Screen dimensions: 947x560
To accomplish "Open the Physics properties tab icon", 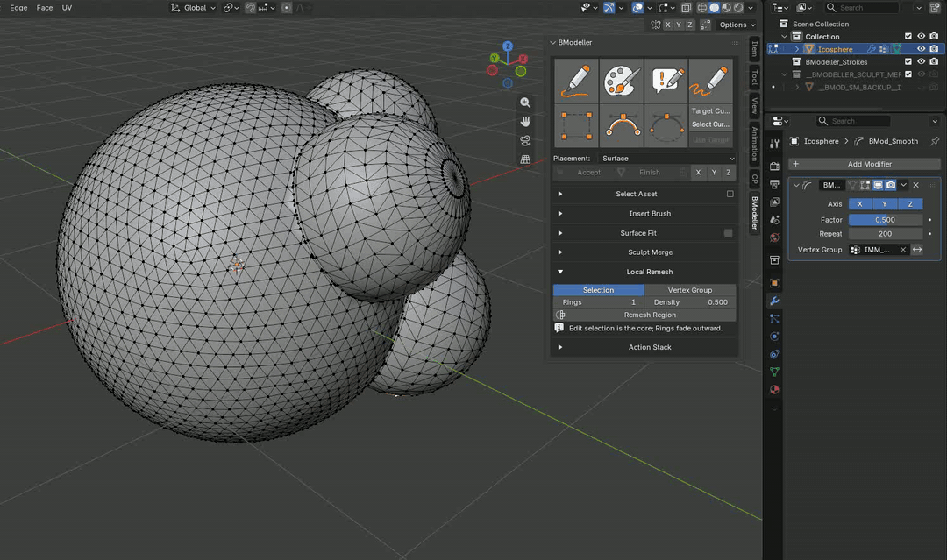I will point(774,337).
